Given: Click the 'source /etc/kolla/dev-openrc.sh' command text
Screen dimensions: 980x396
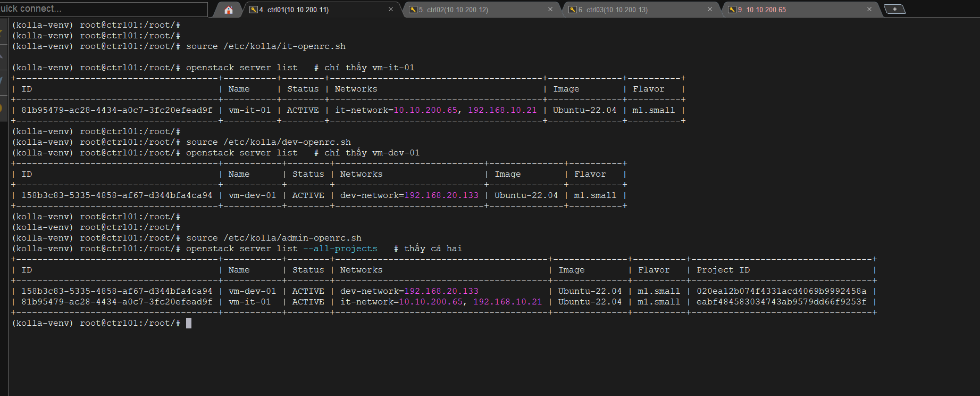Looking at the screenshot, I should pos(269,142).
